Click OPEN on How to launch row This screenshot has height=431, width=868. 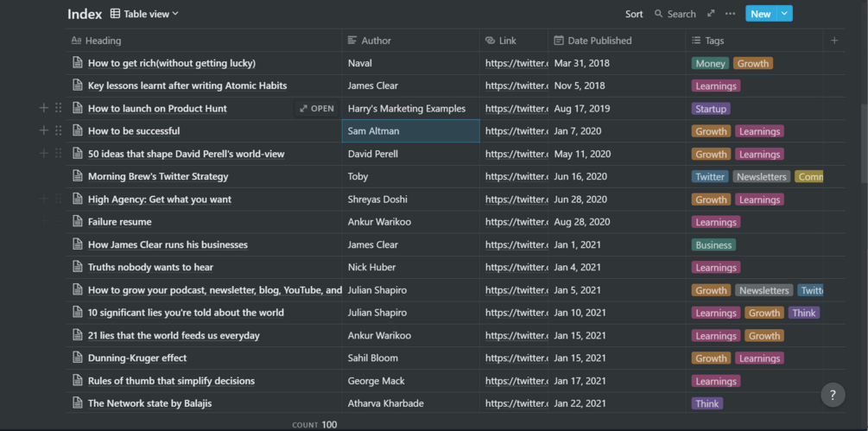tap(316, 109)
